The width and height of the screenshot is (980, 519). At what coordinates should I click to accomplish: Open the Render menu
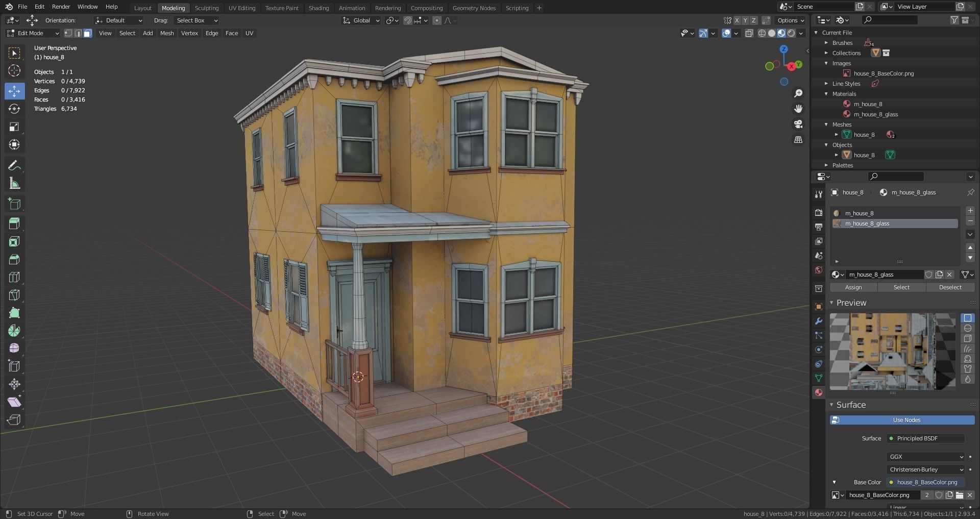pyautogui.click(x=61, y=7)
